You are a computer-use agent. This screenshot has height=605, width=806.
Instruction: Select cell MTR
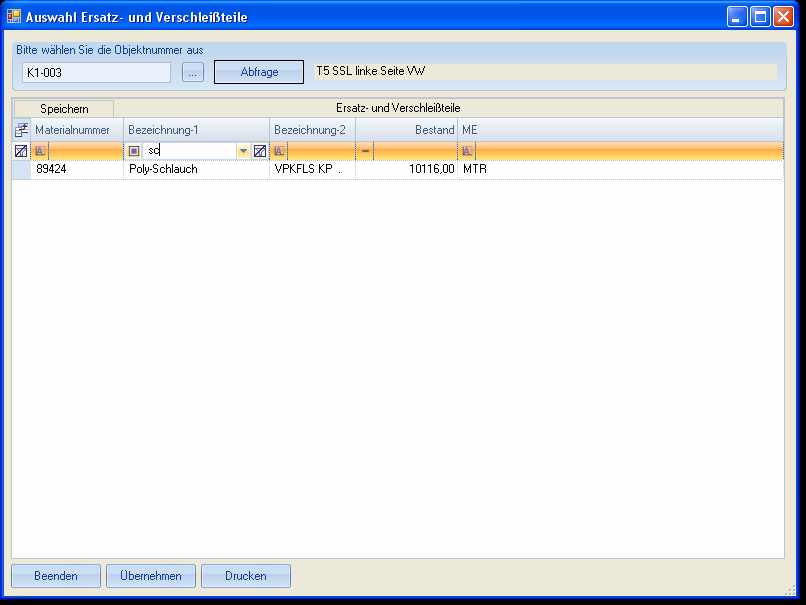[620, 169]
